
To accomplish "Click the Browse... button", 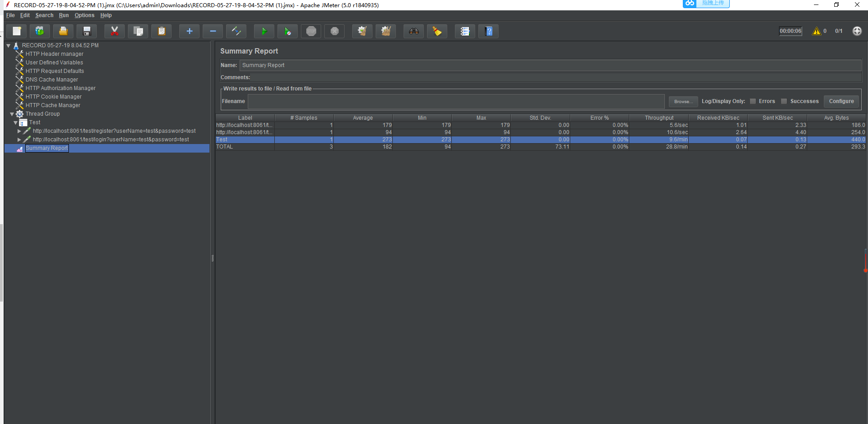I will pyautogui.click(x=683, y=101).
